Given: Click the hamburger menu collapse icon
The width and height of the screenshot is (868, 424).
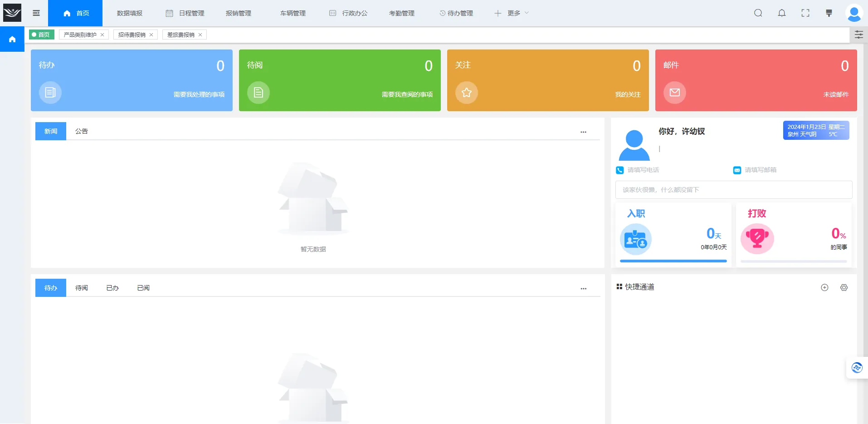Looking at the screenshot, I should pos(36,13).
